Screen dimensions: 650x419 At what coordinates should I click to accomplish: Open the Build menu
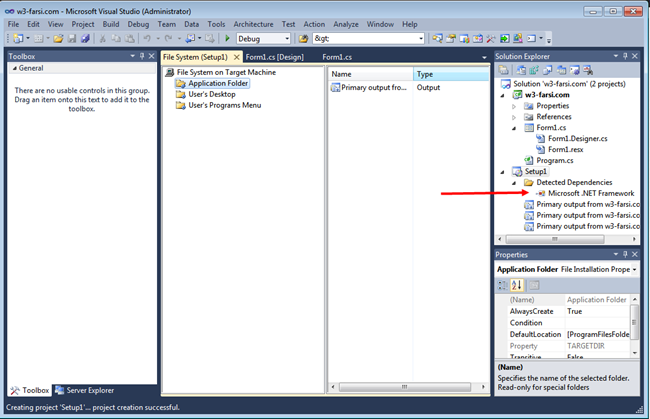pyautogui.click(x=111, y=24)
